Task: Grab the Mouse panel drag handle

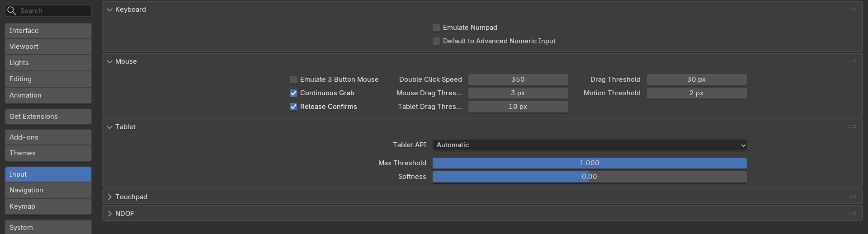Action: tap(853, 61)
